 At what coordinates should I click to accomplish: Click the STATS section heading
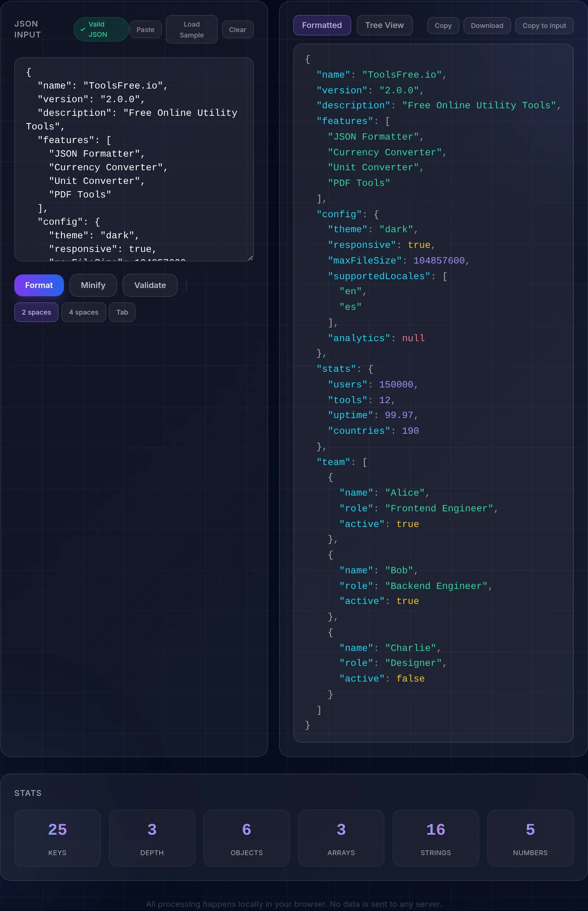pos(28,793)
